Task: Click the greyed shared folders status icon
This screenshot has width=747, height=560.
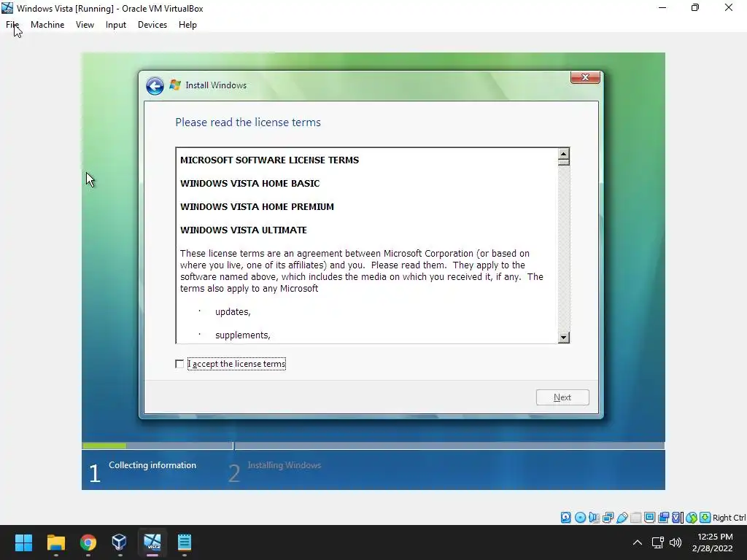Action: [x=635, y=518]
